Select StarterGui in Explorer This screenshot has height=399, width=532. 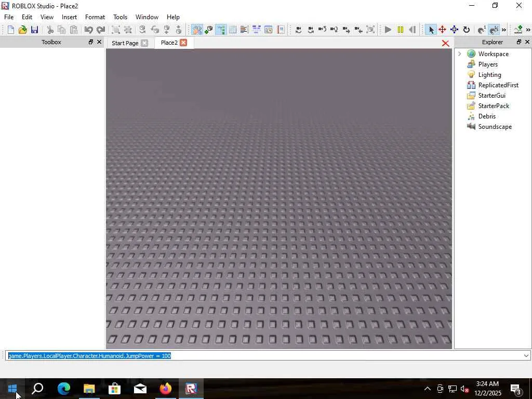491,96
